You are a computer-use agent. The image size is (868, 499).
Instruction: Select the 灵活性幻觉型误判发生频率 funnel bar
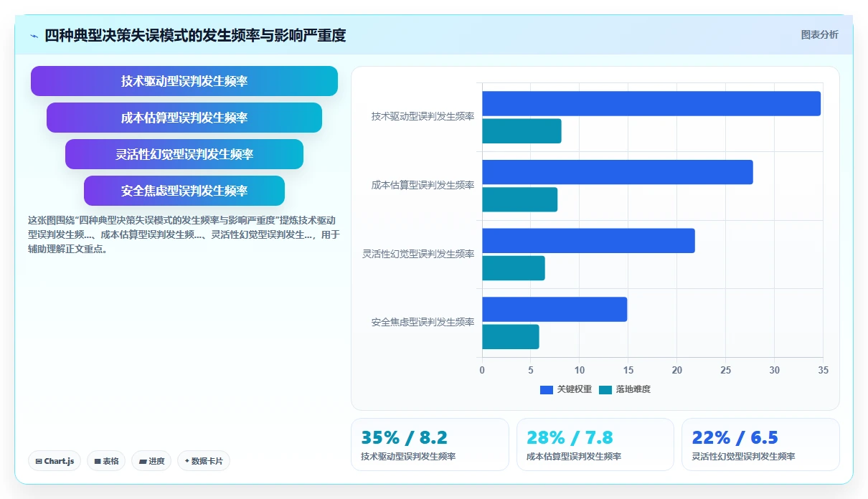[184, 154]
